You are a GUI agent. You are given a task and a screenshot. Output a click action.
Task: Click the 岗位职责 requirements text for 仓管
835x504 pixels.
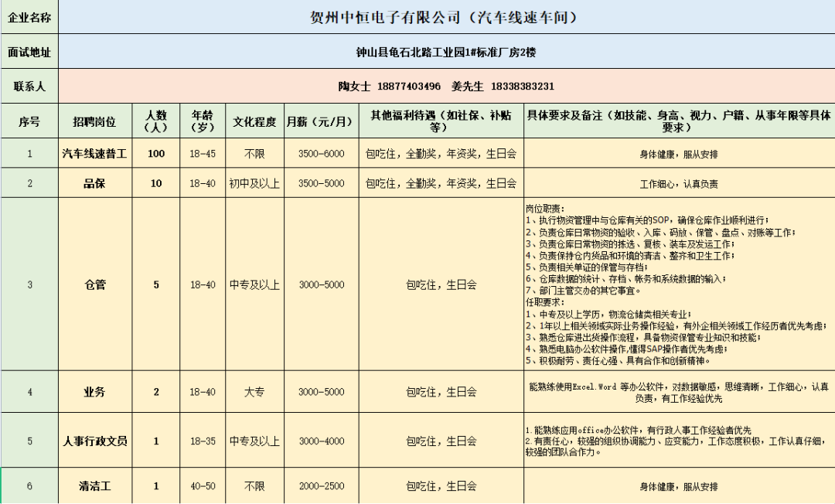click(678, 284)
